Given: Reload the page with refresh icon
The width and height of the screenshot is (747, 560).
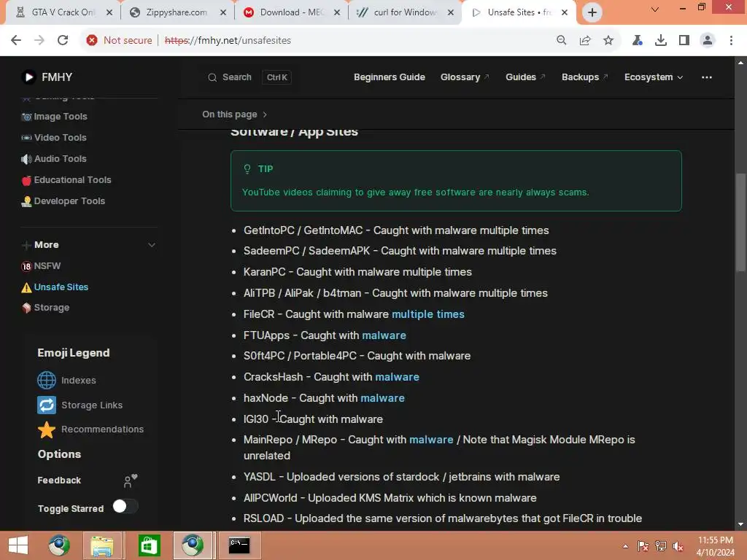Looking at the screenshot, I should (63, 41).
